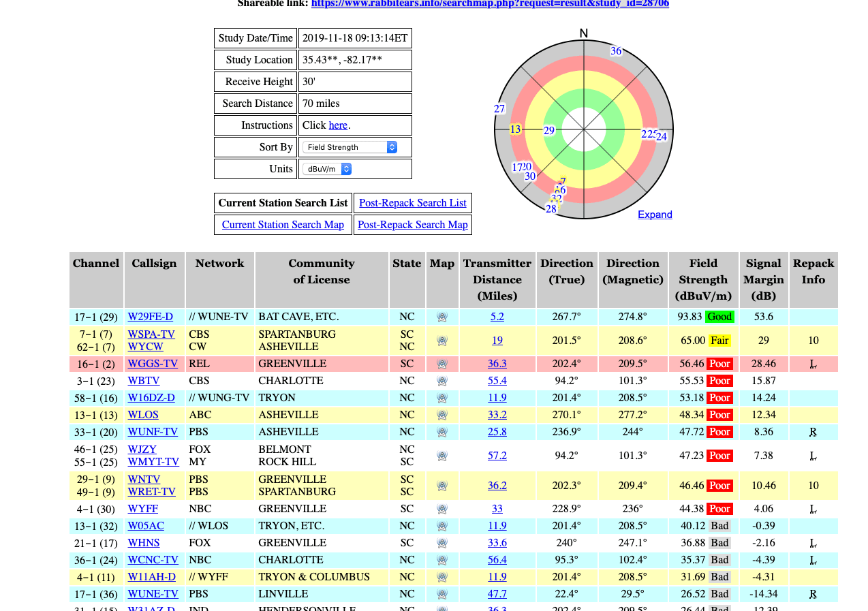Screen dimensions: 868x611
Task: View the map icon for W11AH-D
Action: pyautogui.click(x=442, y=577)
